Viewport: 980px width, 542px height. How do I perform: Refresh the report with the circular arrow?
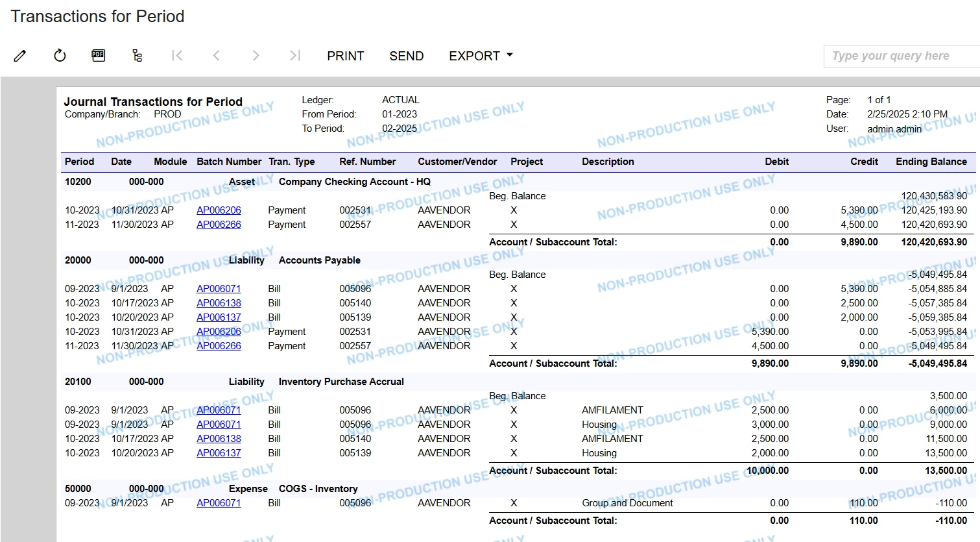click(60, 56)
